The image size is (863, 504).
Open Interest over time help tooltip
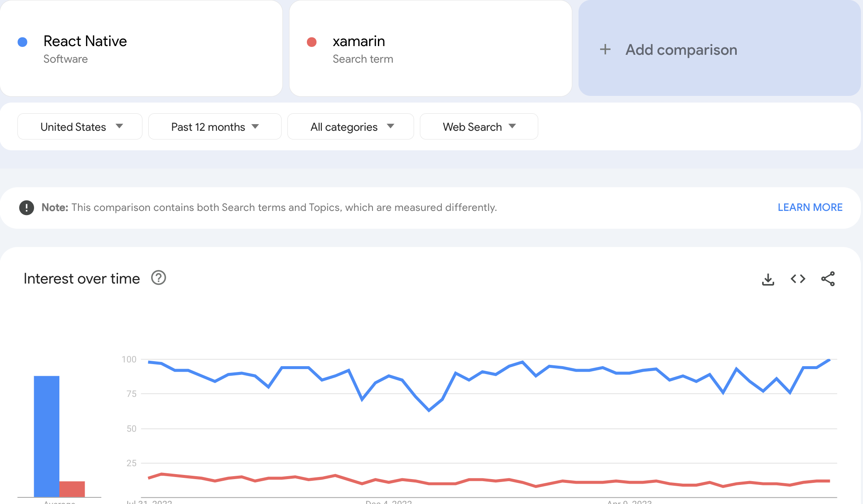158,278
